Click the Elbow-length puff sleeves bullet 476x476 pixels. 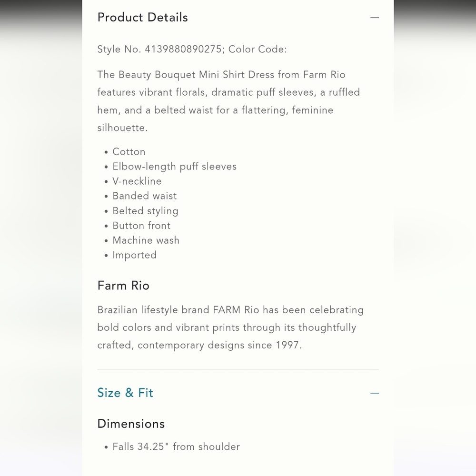174,167
